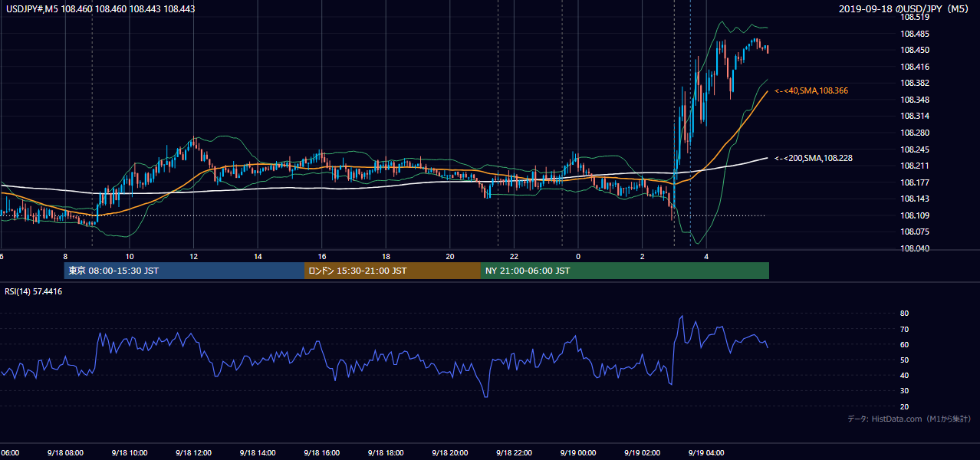Click price axis value 108.245
Viewport: 980px width, 460px height.
pyautogui.click(x=913, y=149)
